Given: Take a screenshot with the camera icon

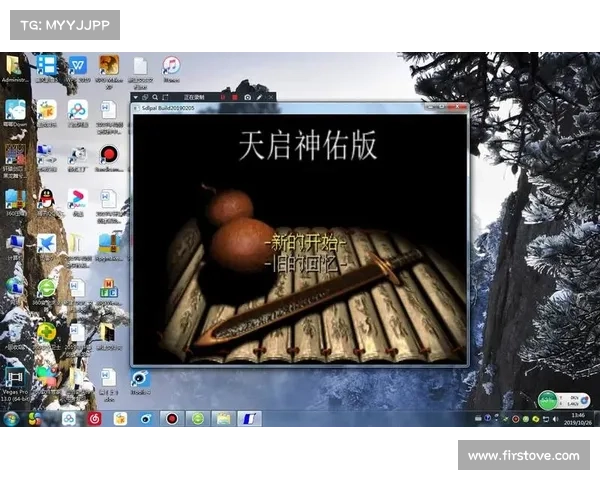Looking at the screenshot, I should tap(248, 97).
